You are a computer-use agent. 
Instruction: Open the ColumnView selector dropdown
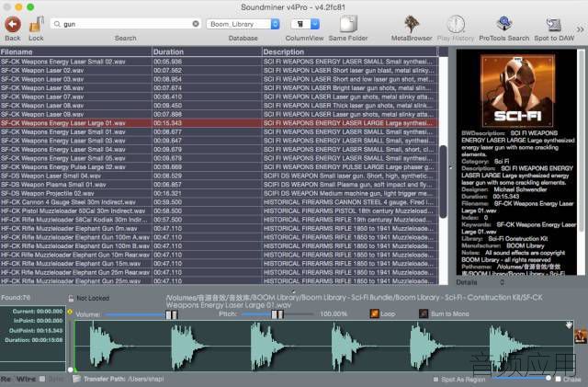(305, 24)
